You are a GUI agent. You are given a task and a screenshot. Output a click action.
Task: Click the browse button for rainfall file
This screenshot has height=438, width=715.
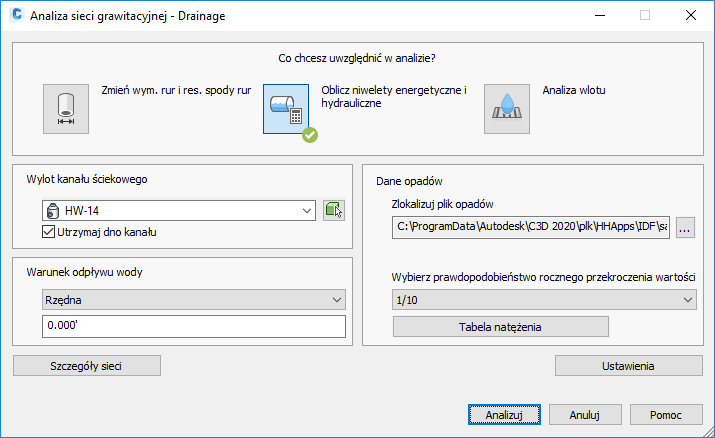685,229
